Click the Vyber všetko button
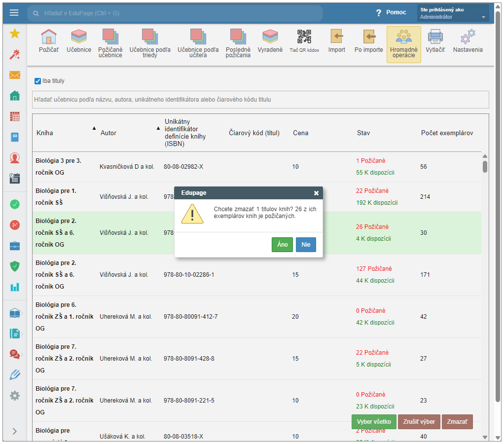 (374, 422)
